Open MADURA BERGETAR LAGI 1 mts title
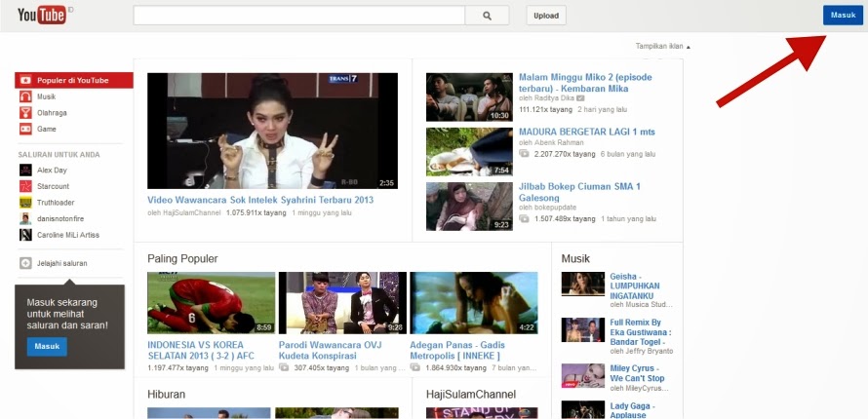The width and height of the screenshot is (868, 419). click(x=587, y=133)
